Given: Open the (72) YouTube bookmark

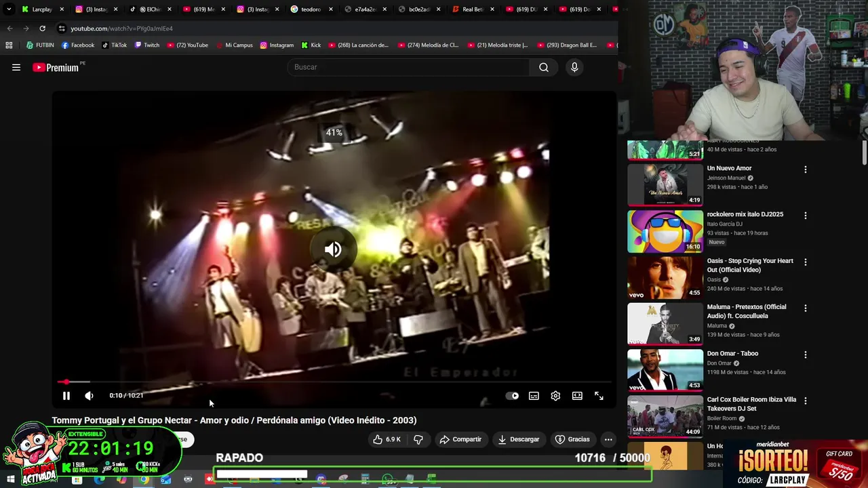Looking at the screenshot, I should tap(187, 45).
